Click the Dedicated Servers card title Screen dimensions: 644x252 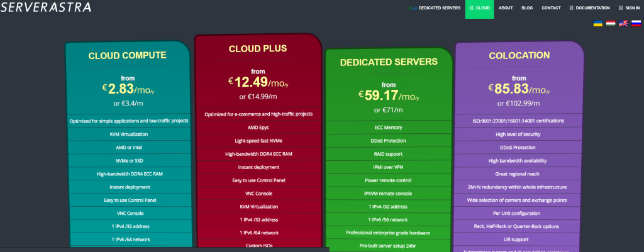tap(388, 62)
